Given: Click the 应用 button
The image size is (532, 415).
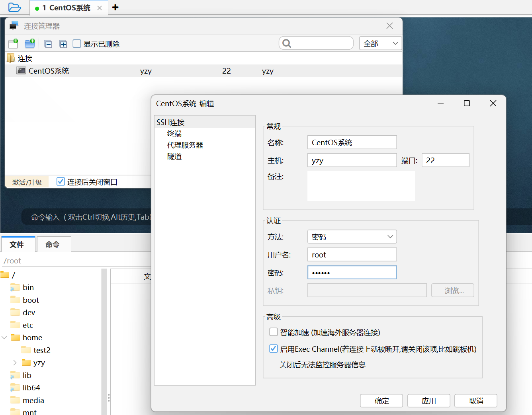Looking at the screenshot, I should [x=429, y=401].
